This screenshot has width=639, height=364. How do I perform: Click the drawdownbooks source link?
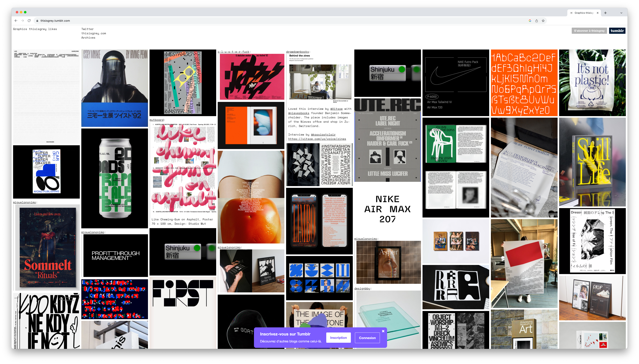tap(297, 52)
